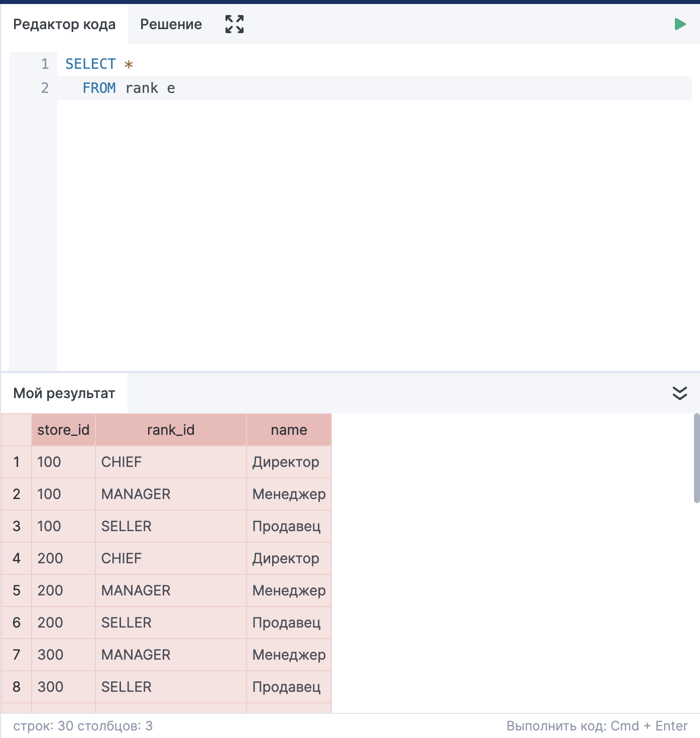Click the store_id column header
This screenshot has width=700, height=738.
(63, 430)
